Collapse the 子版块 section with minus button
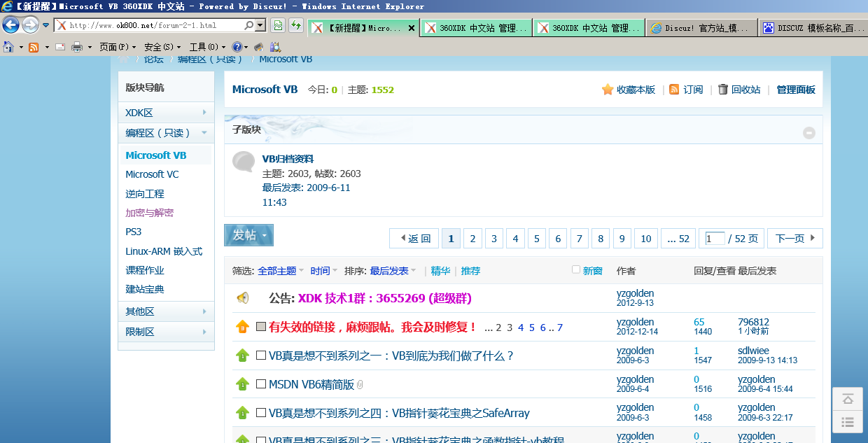 tap(808, 132)
